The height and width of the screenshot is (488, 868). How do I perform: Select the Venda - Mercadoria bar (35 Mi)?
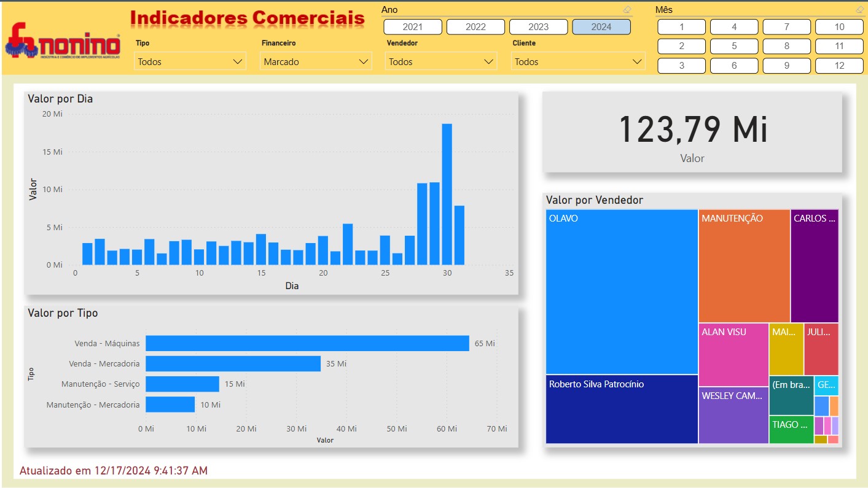tap(233, 363)
